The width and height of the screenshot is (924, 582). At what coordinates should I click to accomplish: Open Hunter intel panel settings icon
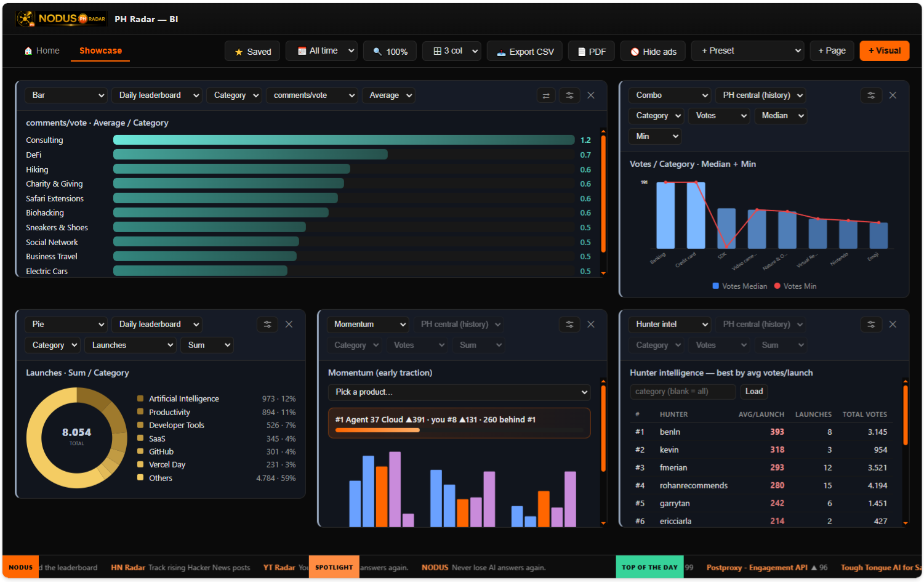click(x=871, y=325)
